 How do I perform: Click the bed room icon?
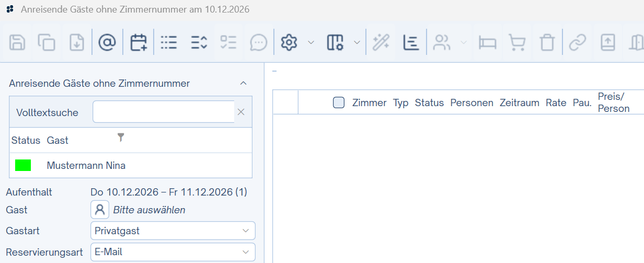(x=488, y=42)
